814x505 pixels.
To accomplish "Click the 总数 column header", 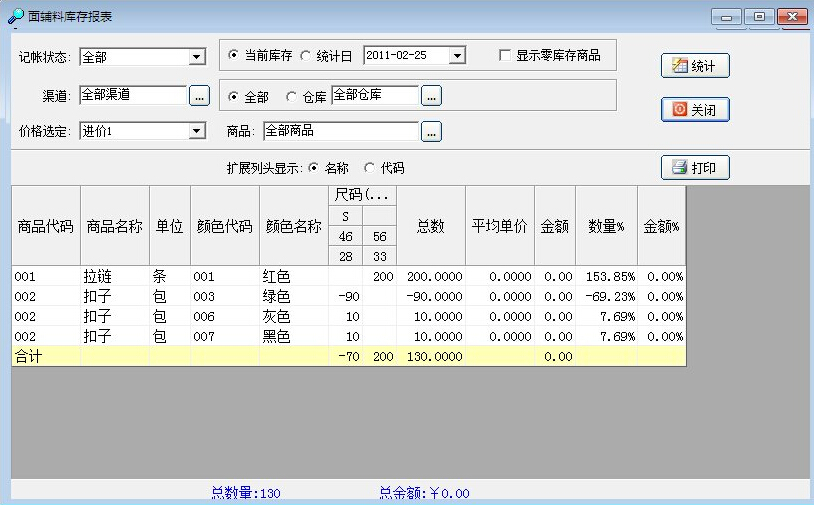I will coord(431,226).
